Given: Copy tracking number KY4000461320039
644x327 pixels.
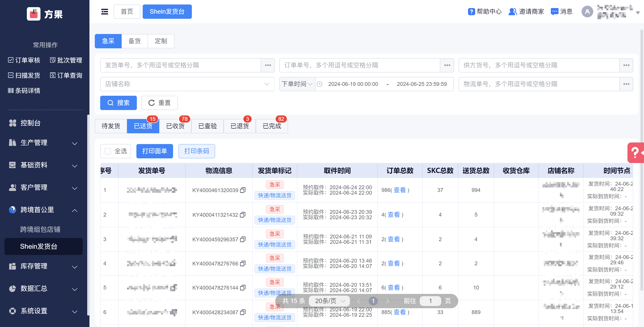Looking at the screenshot, I should (x=243, y=190).
